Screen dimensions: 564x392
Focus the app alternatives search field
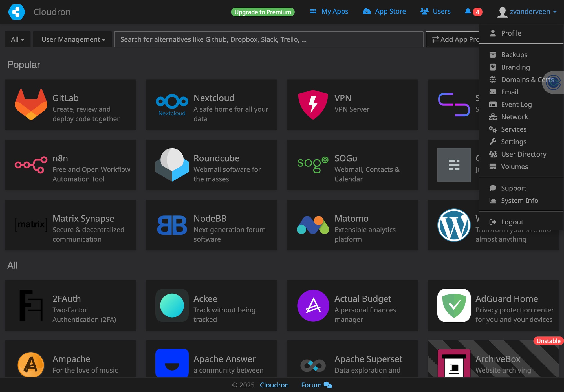pos(268,39)
